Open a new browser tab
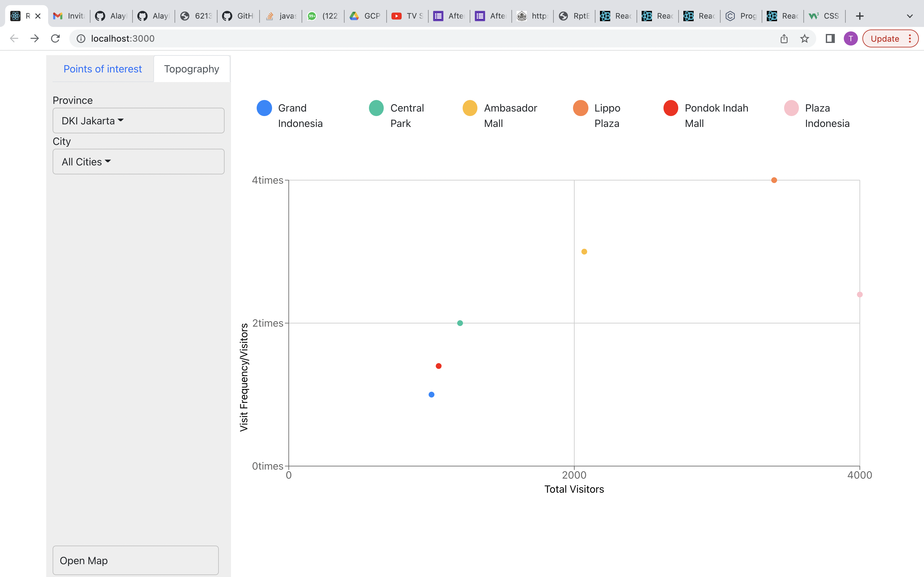Screen dimensions: 924x577 point(860,16)
